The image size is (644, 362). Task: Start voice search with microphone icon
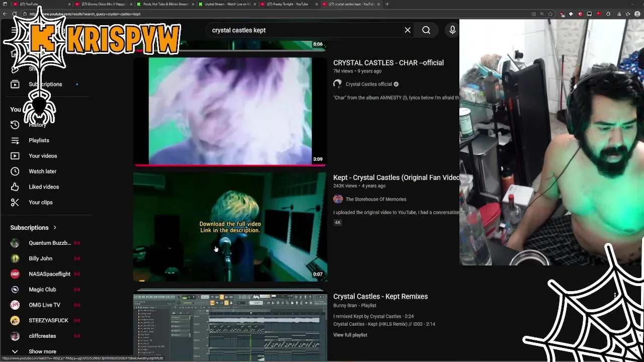coord(452,30)
